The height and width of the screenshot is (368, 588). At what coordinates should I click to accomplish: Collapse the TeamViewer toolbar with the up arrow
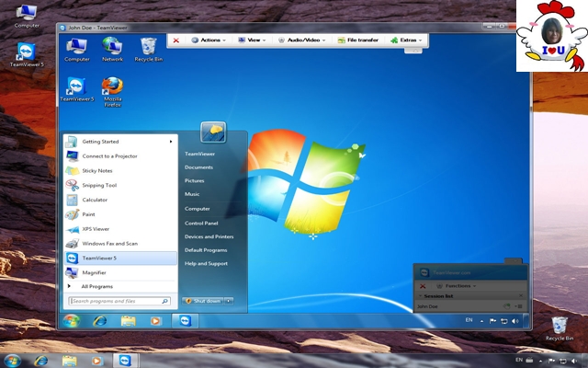pos(413,51)
